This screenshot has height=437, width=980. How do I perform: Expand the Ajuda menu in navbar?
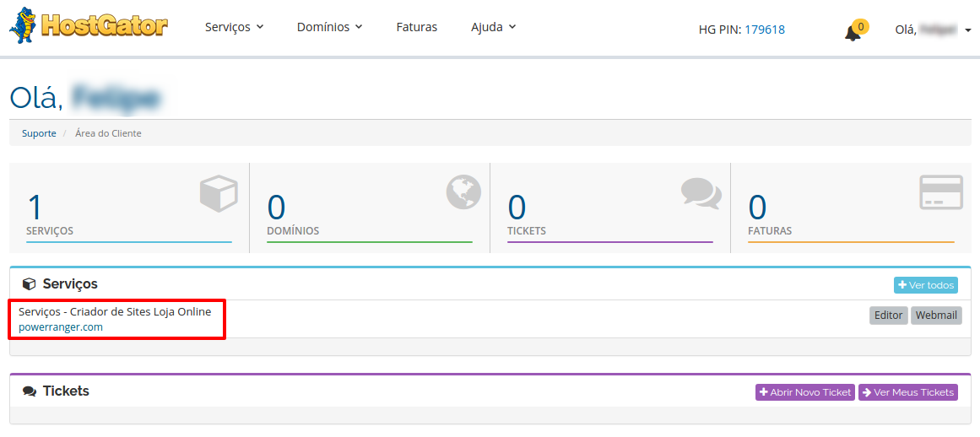click(493, 27)
